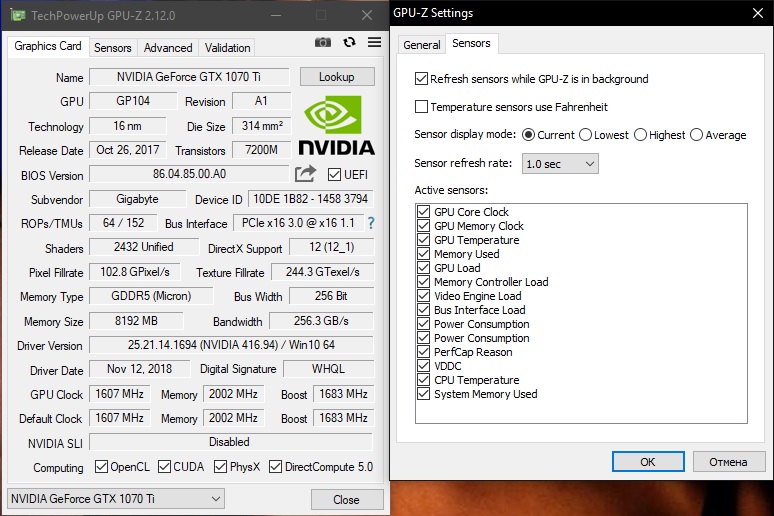Switch to the Sensors tab in GPU-Z main window

point(113,48)
